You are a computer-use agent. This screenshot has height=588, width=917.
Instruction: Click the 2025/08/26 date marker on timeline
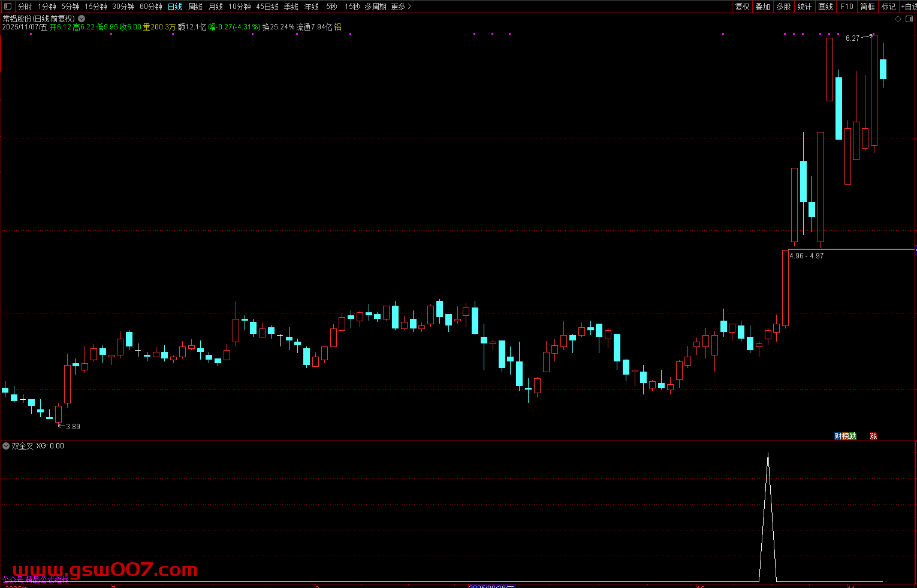pos(491,586)
